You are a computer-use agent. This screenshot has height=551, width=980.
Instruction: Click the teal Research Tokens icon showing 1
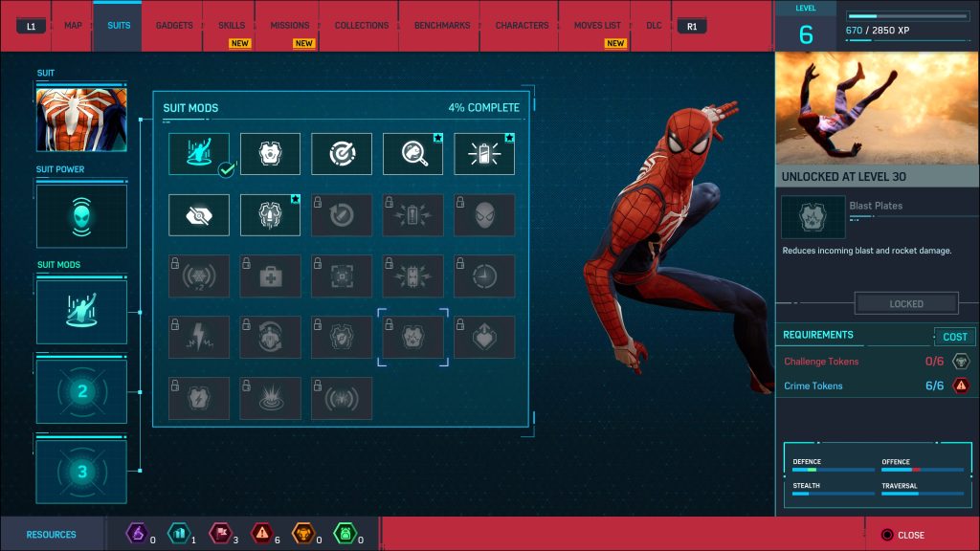point(180,535)
